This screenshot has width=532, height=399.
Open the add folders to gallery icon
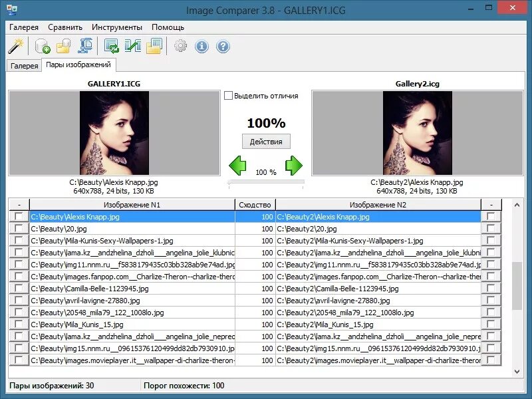63,46
